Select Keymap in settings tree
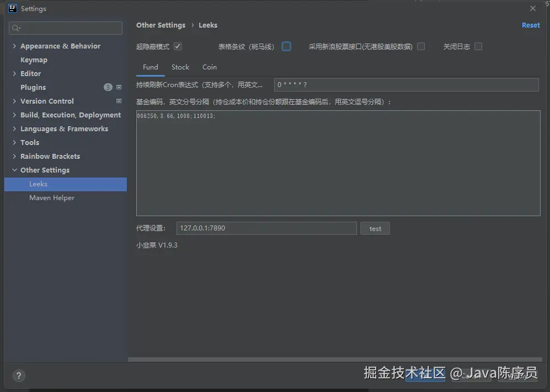The height and width of the screenshot is (392, 550). pos(34,60)
